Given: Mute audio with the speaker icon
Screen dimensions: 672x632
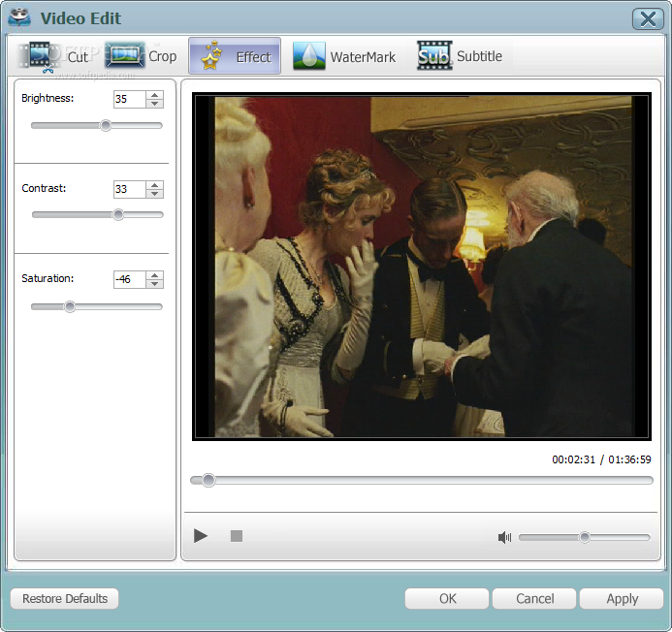Looking at the screenshot, I should click(x=504, y=537).
